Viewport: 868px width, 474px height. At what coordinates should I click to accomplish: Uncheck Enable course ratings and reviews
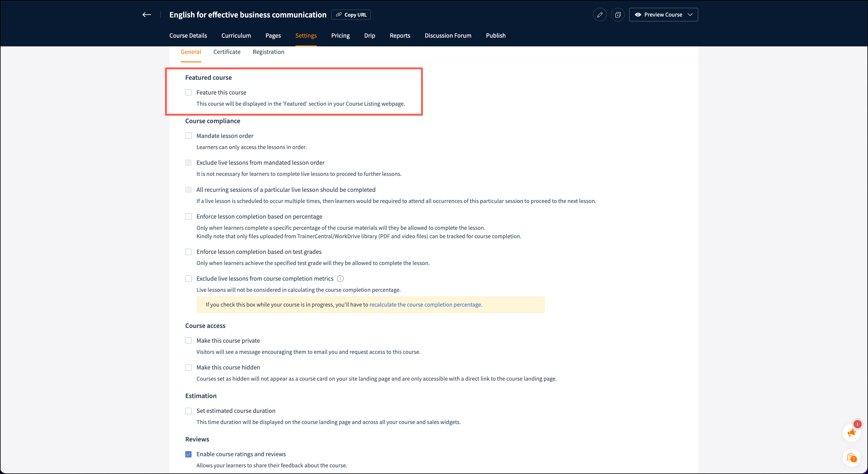coord(188,454)
